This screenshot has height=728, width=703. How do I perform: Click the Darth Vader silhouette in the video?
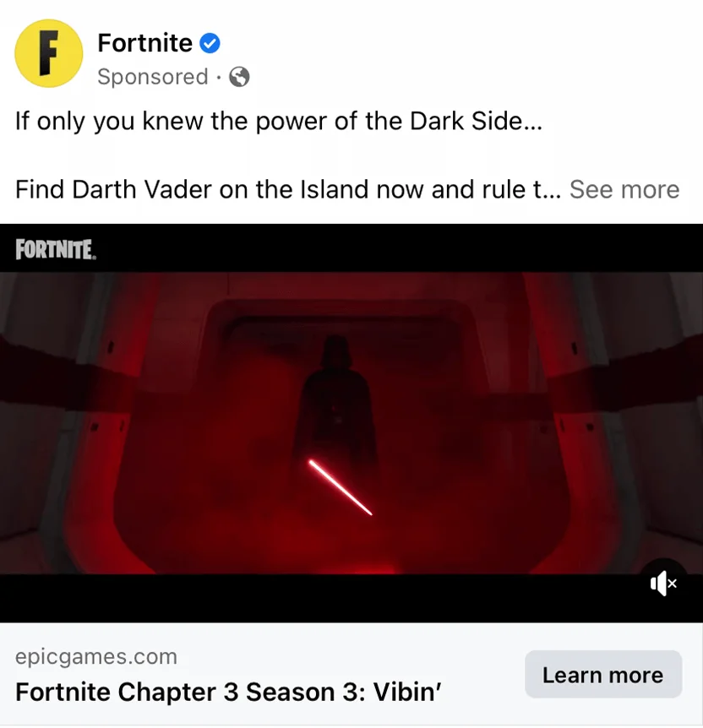pos(335,399)
